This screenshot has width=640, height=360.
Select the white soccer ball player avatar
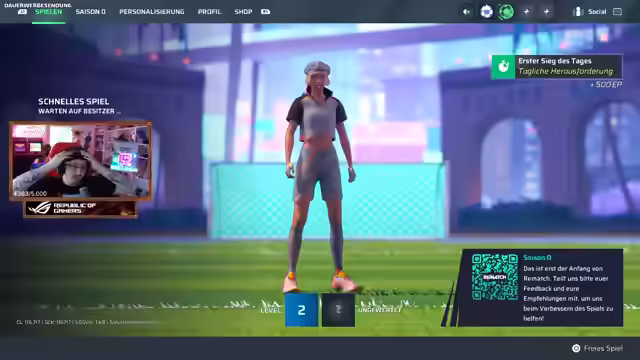486,12
